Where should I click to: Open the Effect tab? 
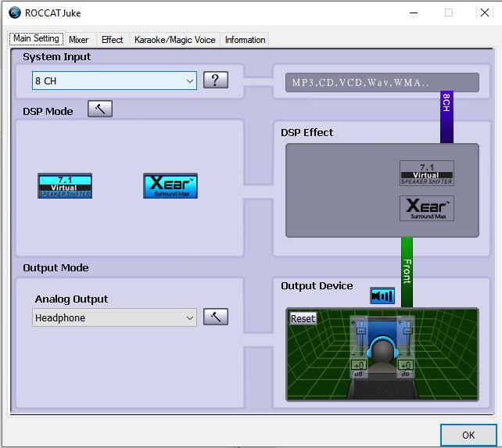point(112,40)
